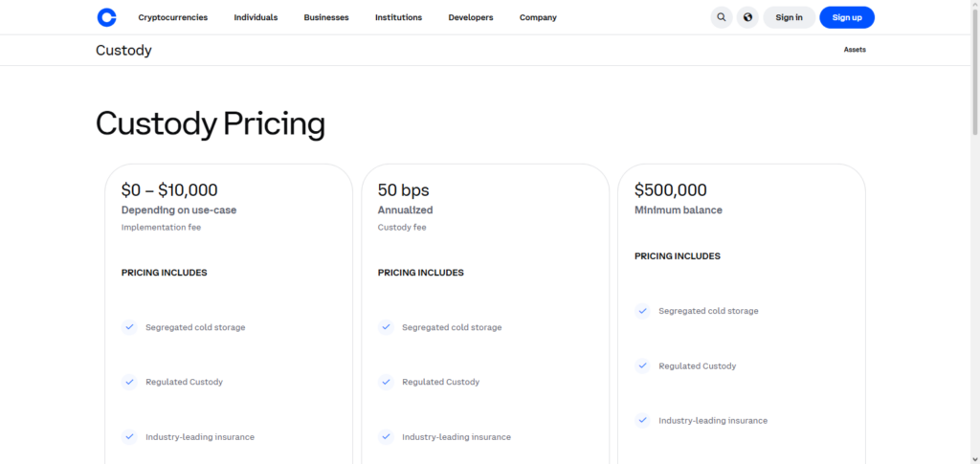Viewport: 980px width, 464px height.
Task: Click Industry-leading insurance text under $500,000
Action: 713,421
